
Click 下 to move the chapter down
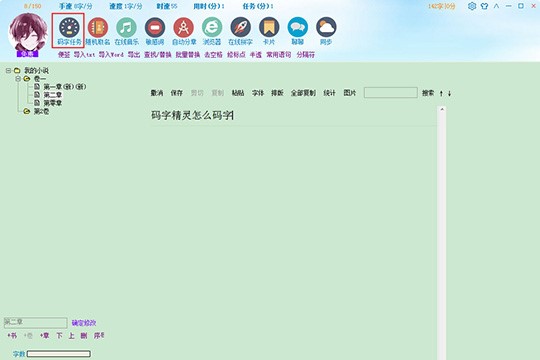tap(59, 336)
